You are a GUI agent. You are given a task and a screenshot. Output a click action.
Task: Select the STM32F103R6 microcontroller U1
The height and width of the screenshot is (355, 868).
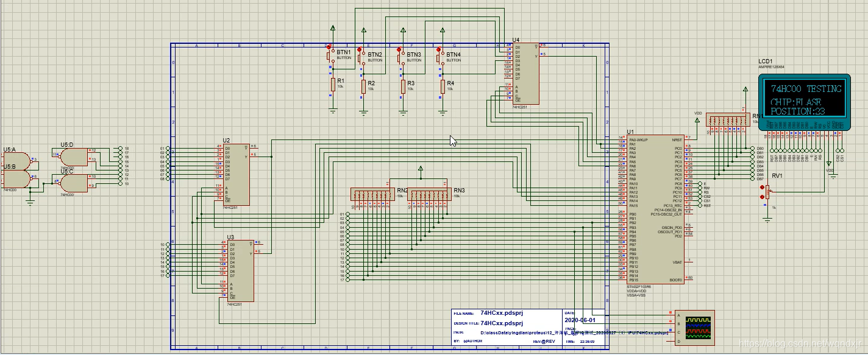pyautogui.click(x=655, y=209)
